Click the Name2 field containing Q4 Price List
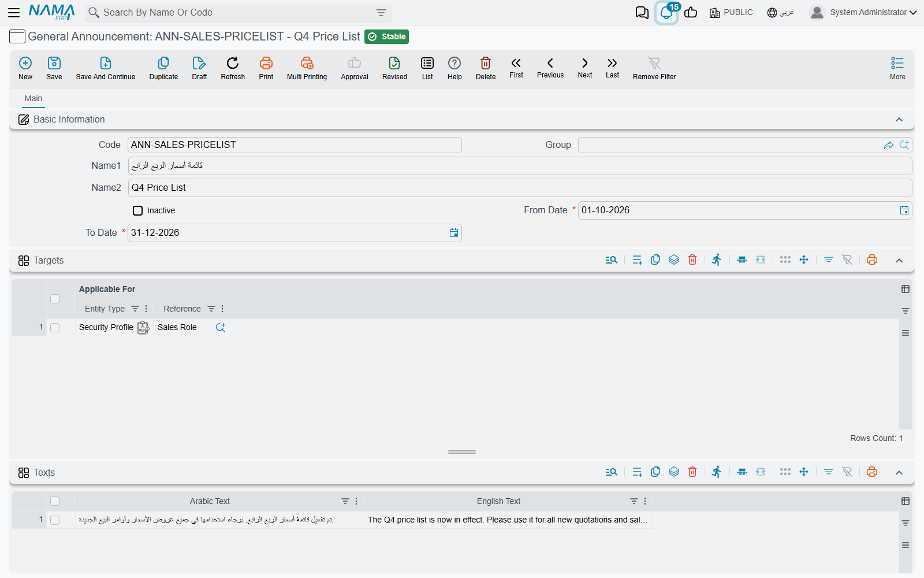Screen dimensions: 924x578 (520, 188)
